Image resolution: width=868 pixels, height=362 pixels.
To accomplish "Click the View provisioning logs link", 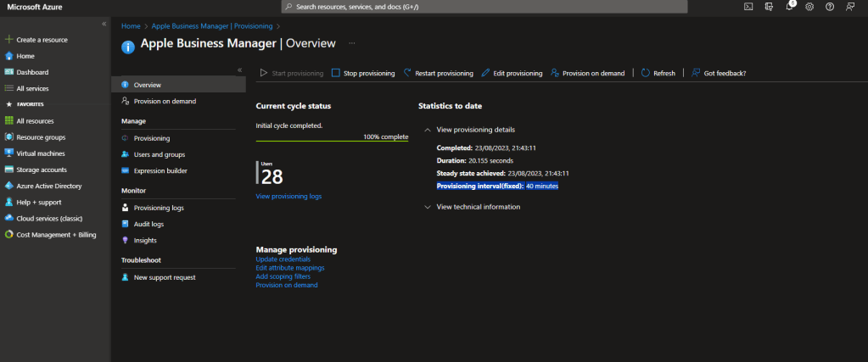I will 288,196.
